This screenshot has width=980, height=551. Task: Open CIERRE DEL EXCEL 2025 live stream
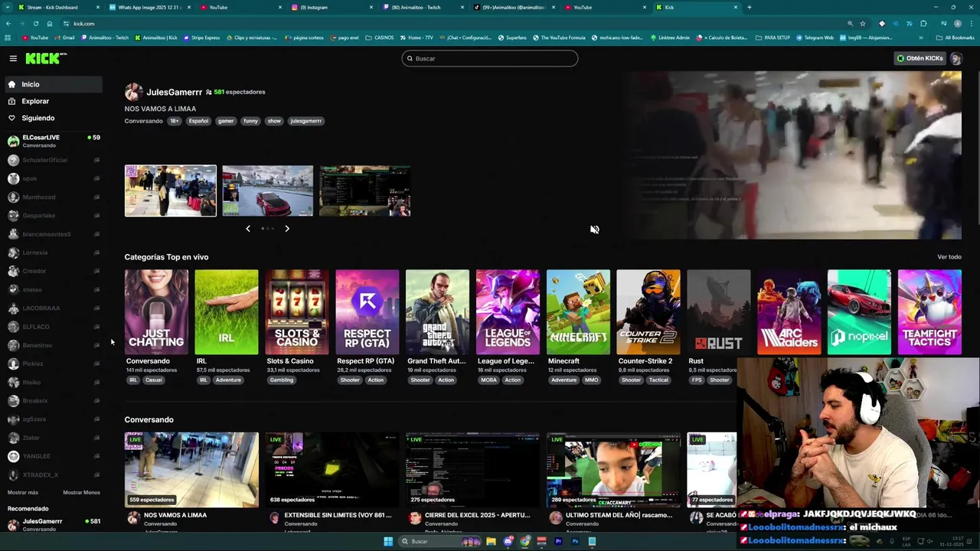pos(472,470)
